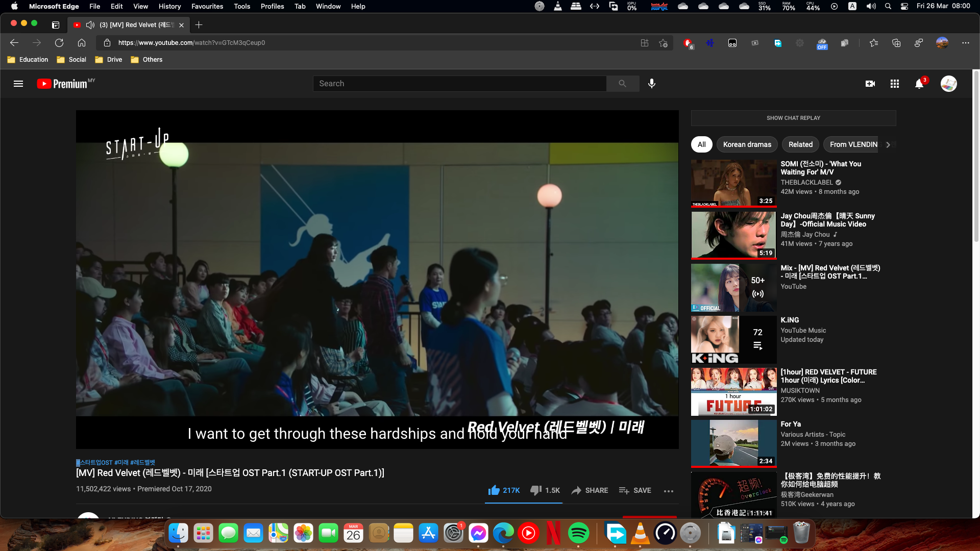Click the create video camera icon
This screenshot has height=551, width=980.
pyautogui.click(x=870, y=84)
